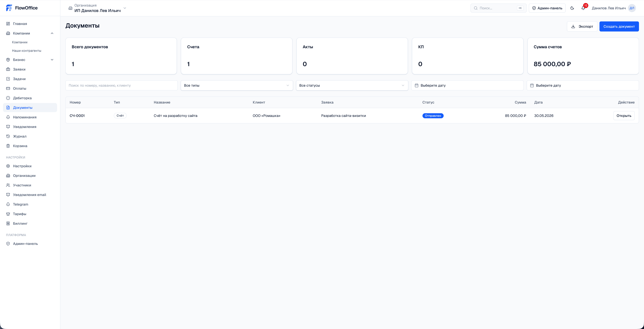The height and width of the screenshot is (329, 644).
Task: Click the sidebar Админ-панель shield icon
Action: tap(8, 244)
